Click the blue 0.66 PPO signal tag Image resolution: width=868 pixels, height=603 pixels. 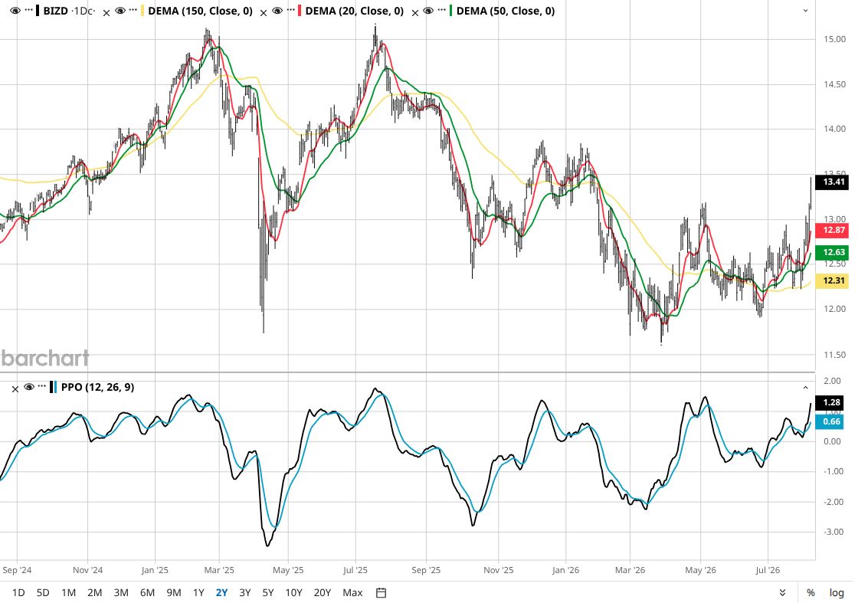[830, 422]
